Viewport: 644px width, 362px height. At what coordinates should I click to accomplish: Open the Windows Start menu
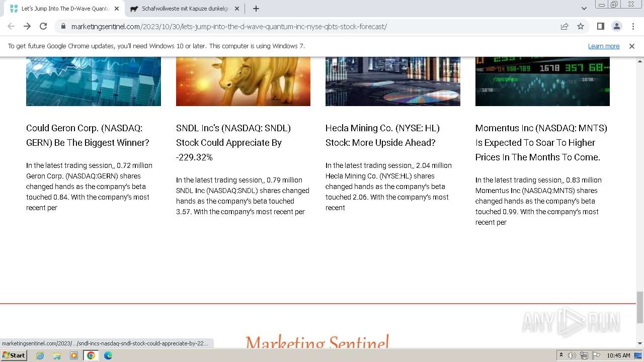(14, 355)
